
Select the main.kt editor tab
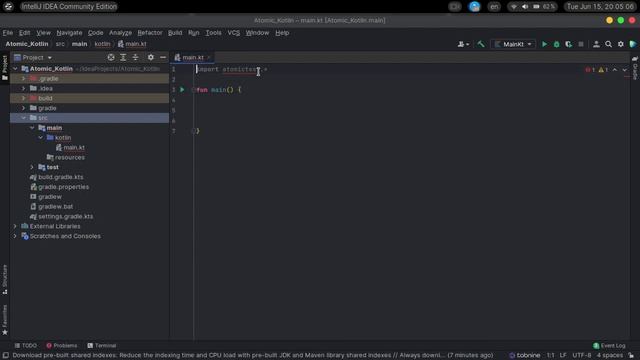click(x=193, y=58)
